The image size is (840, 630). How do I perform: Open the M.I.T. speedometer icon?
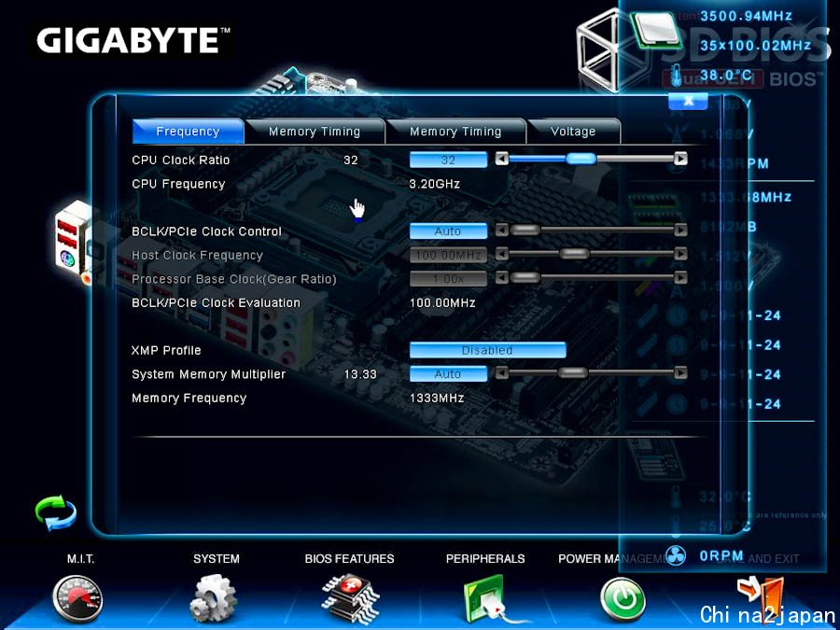click(x=77, y=599)
